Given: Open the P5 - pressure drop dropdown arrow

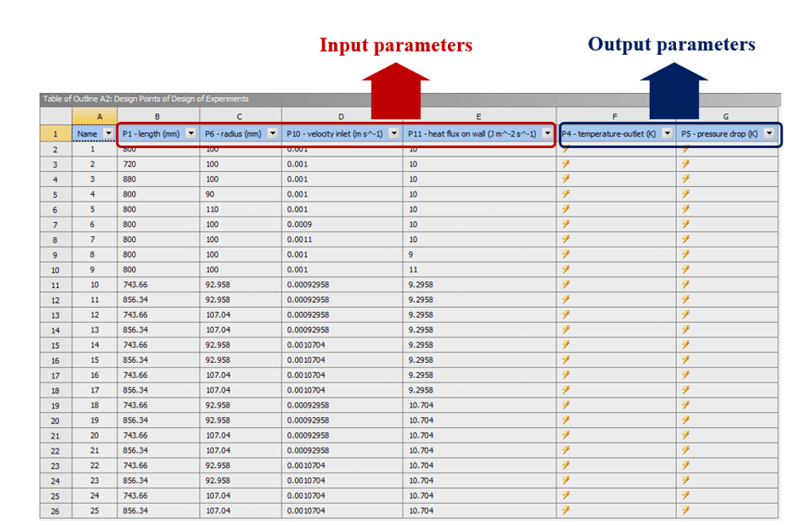Looking at the screenshot, I should pos(768,134).
